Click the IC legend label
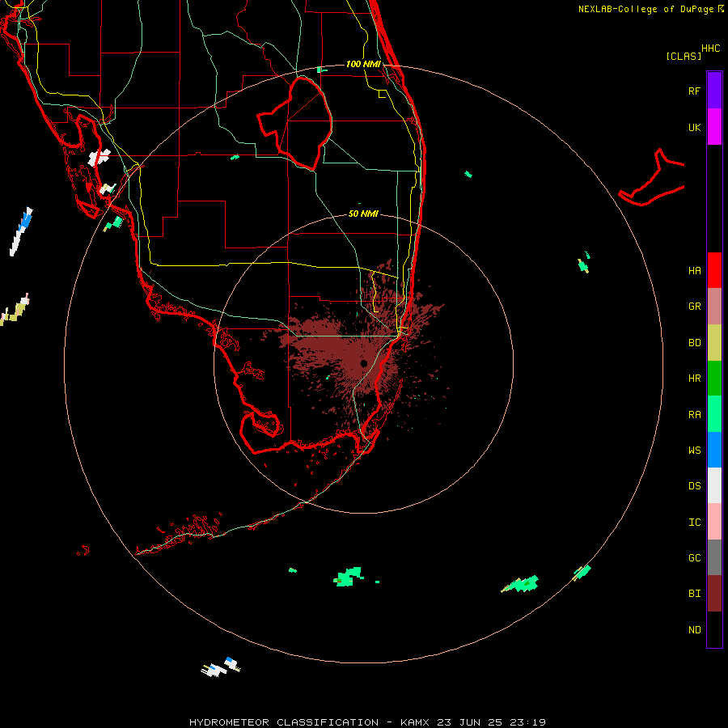The width and height of the screenshot is (728, 728). point(694,523)
